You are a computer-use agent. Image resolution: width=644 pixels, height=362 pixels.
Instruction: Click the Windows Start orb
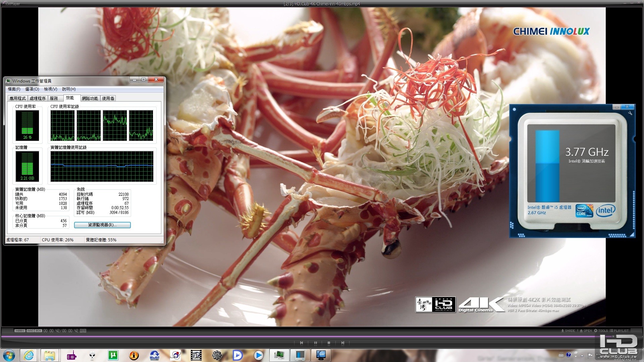pos(9,355)
